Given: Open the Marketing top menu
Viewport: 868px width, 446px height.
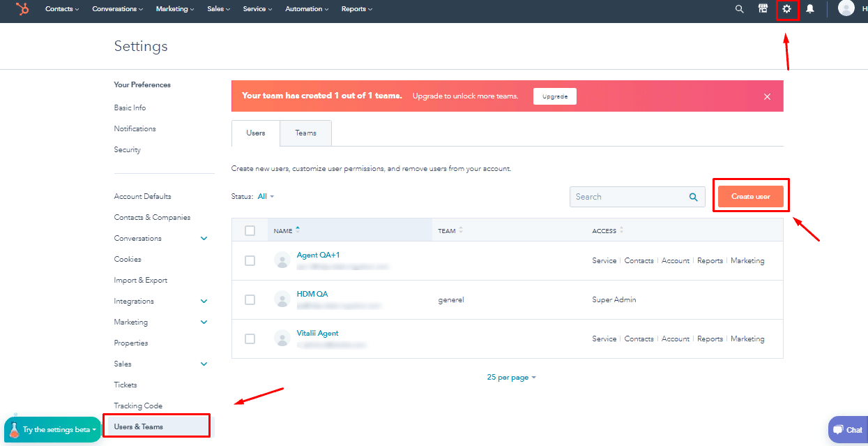Looking at the screenshot, I should click(x=176, y=9).
